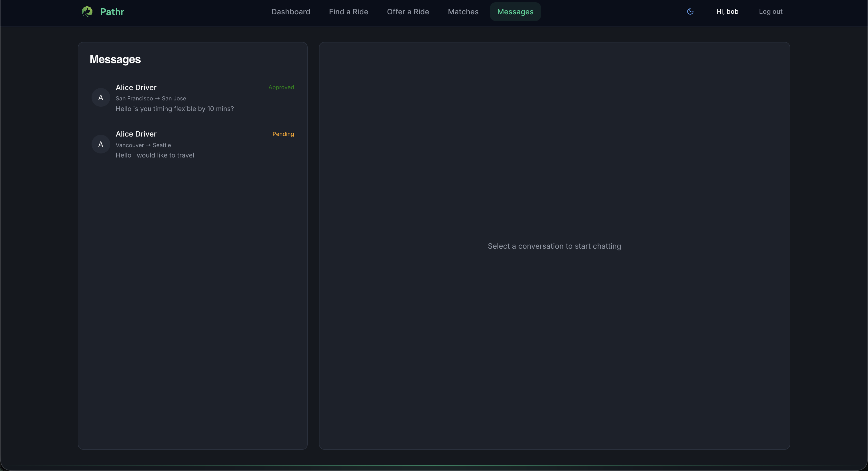Image resolution: width=868 pixels, height=471 pixels.
Task: Click the Pathr brand name
Action: coord(112,12)
